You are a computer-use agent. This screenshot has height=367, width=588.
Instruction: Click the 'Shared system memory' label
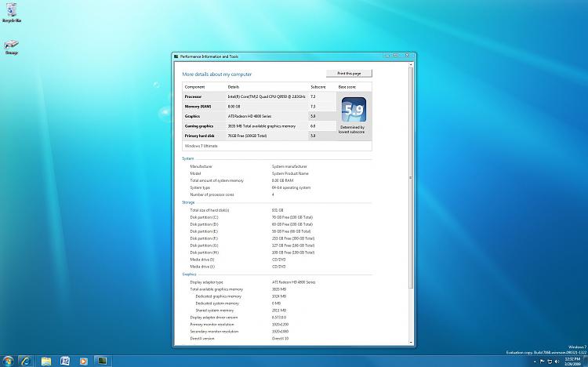(215, 311)
